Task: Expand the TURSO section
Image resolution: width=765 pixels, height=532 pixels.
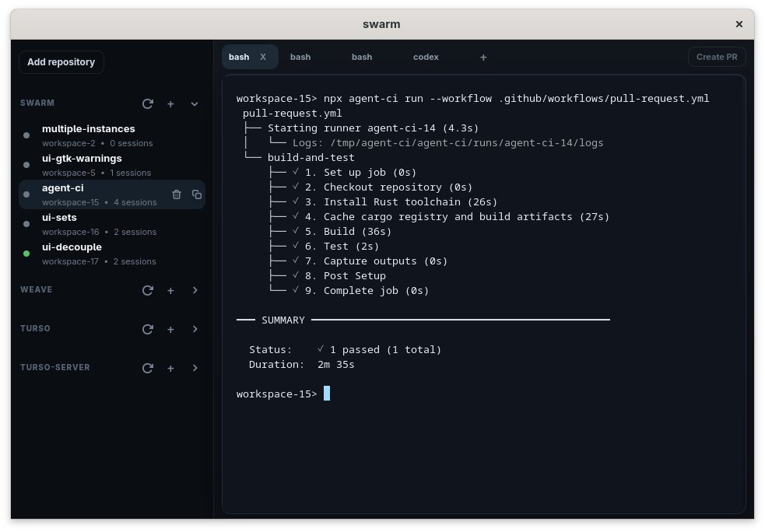Action: [x=195, y=329]
